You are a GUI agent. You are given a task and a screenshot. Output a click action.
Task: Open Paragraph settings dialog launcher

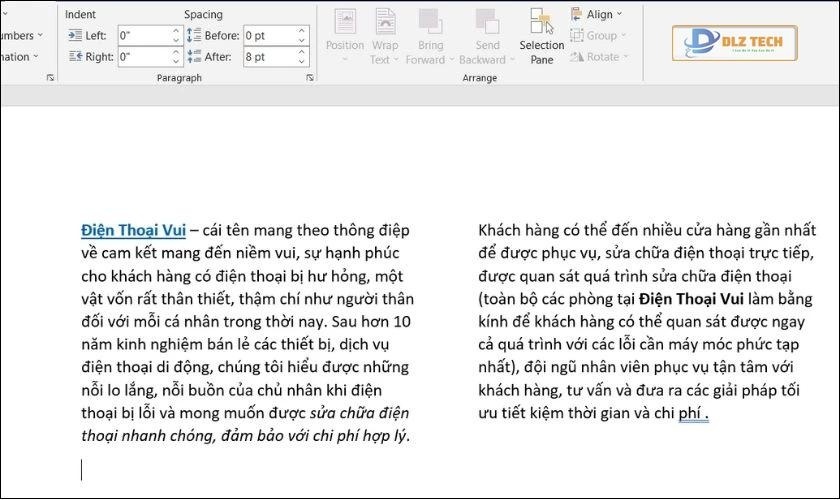309,78
